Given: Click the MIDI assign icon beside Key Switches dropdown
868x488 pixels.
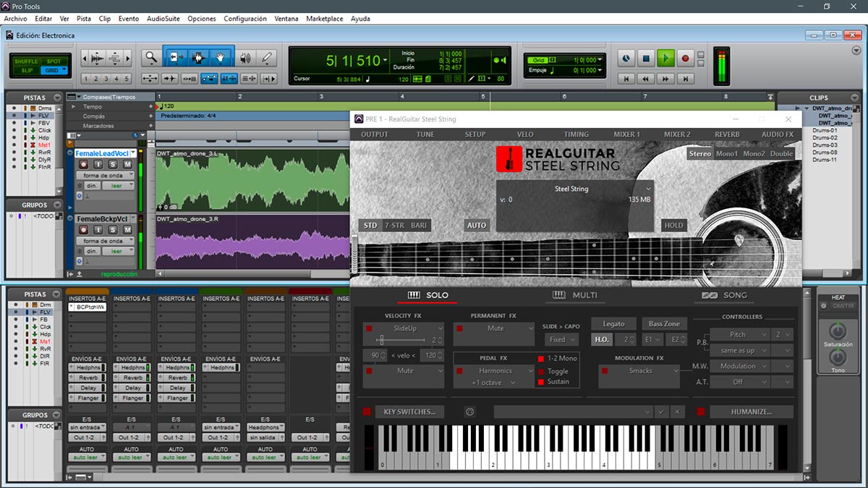Looking at the screenshot, I should pyautogui.click(x=469, y=412).
